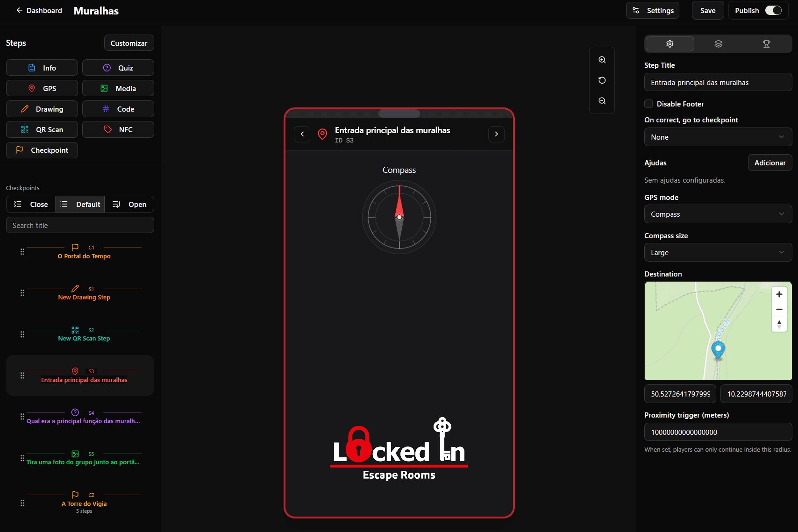Open the trophy achievements tab
The height and width of the screenshot is (532, 798).
(x=766, y=43)
